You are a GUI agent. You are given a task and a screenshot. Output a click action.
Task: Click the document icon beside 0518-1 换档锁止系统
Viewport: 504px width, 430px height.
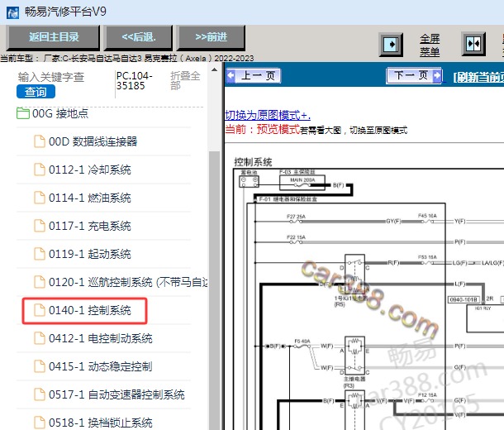coord(40,423)
